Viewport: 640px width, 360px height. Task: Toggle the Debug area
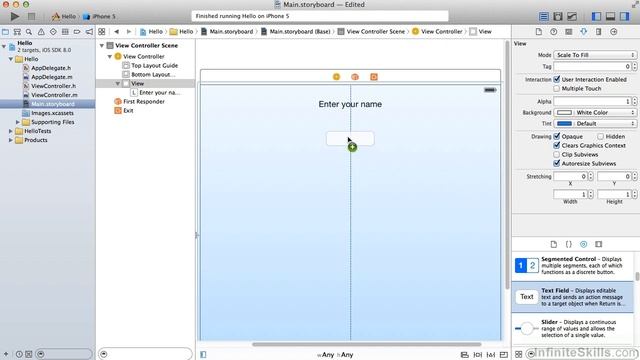point(611,16)
